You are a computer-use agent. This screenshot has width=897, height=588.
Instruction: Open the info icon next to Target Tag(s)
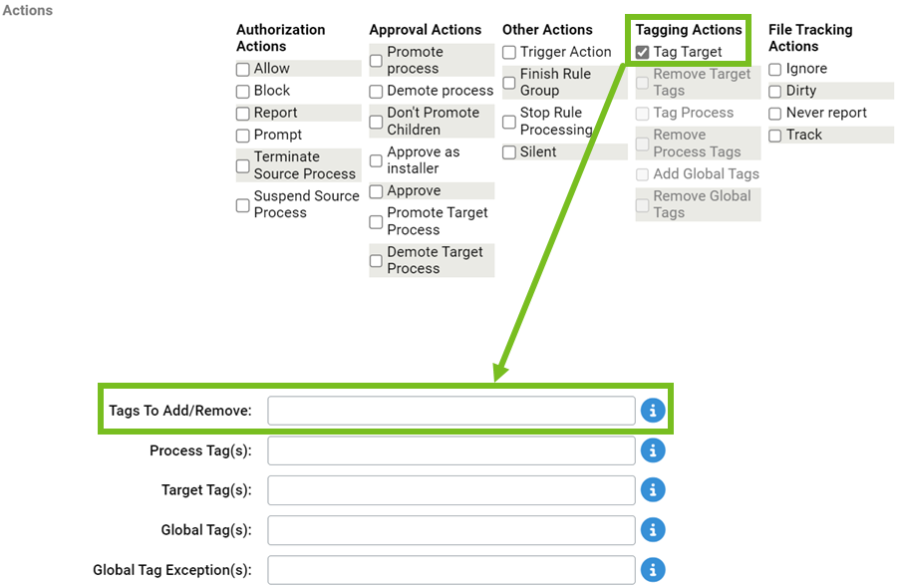[x=653, y=489]
